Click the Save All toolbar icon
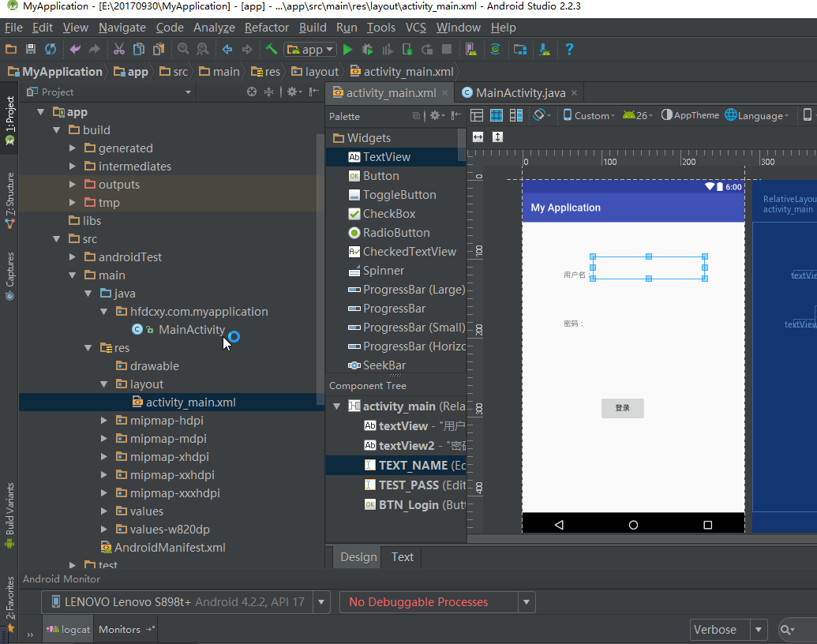 (31, 50)
